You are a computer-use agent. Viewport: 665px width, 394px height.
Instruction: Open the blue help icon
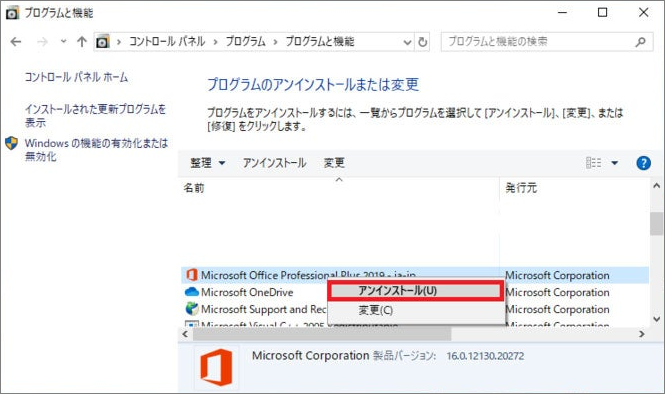[x=643, y=163]
